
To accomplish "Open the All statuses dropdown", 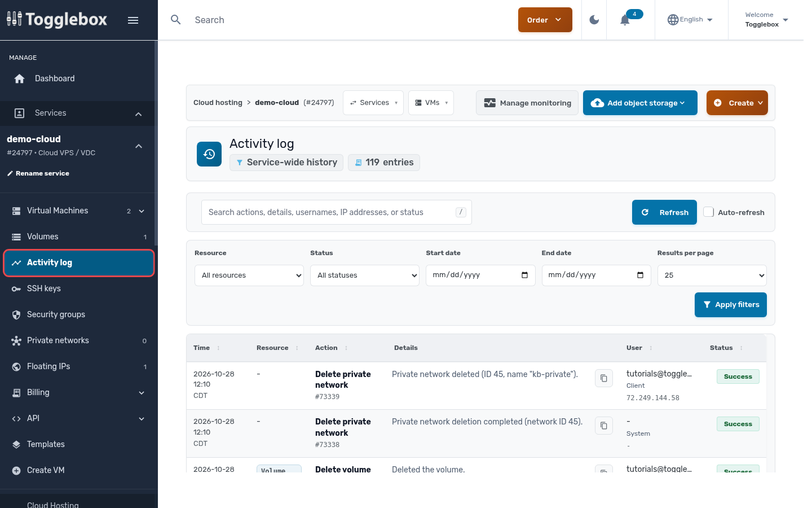I will pyautogui.click(x=365, y=275).
